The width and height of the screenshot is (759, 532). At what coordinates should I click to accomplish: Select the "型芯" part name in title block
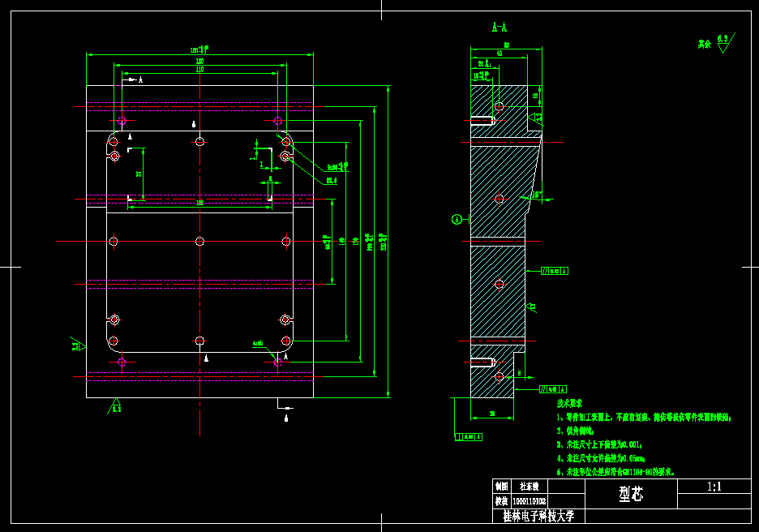631,494
